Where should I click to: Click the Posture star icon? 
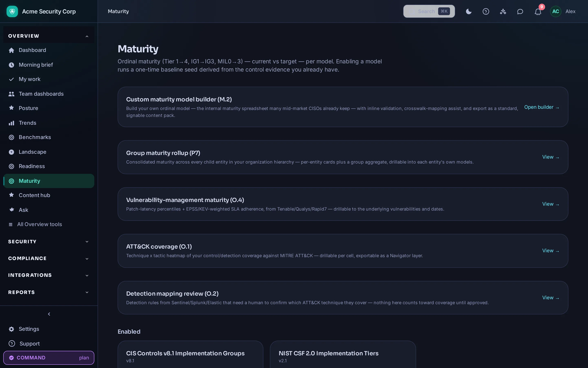(11, 108)
